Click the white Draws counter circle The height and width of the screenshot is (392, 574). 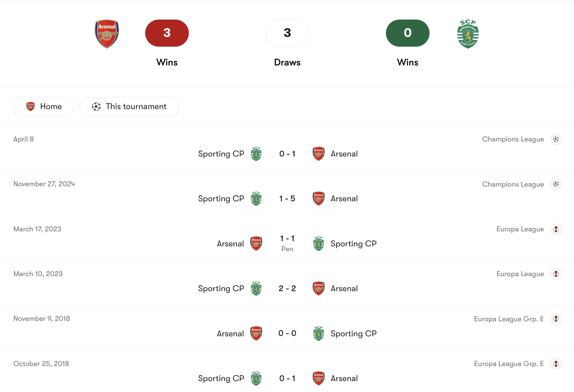click(x=287, y=33)
